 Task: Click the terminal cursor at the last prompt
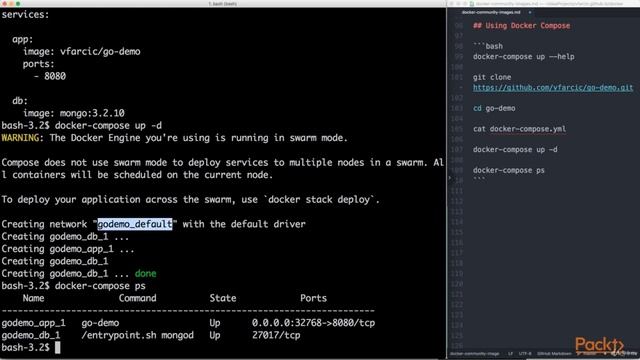pyautogui.click(x=58, y=347)
